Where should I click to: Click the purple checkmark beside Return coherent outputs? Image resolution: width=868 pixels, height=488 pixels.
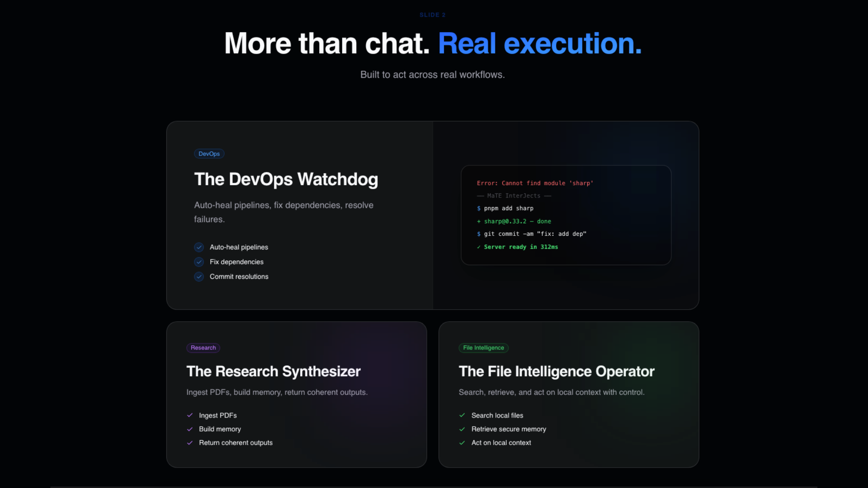point(190,443)
